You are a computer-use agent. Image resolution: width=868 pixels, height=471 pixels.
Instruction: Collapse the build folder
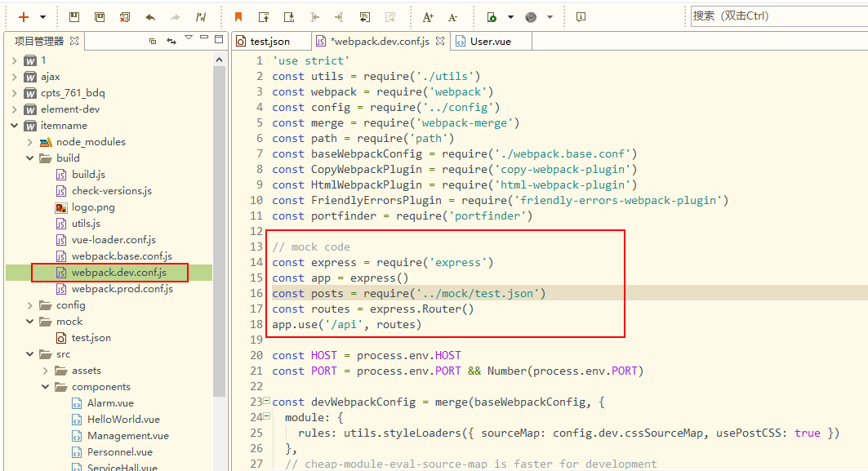30,158
